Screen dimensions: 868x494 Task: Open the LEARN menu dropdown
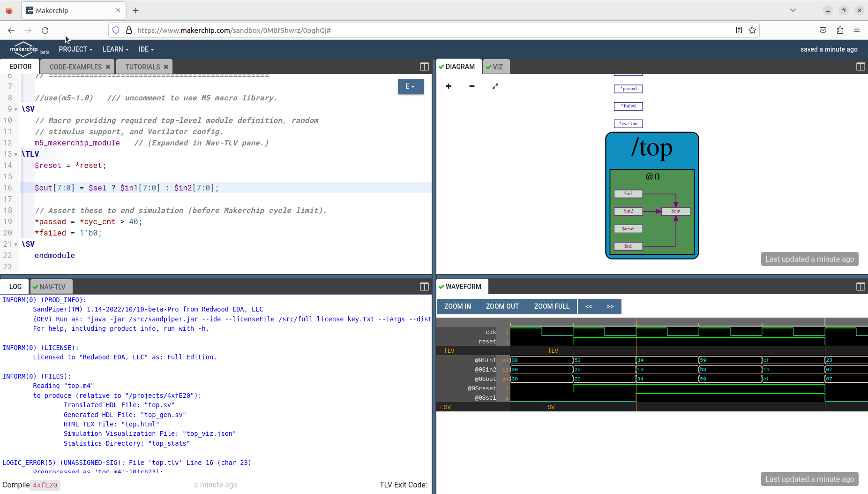[x=115, y=49]
